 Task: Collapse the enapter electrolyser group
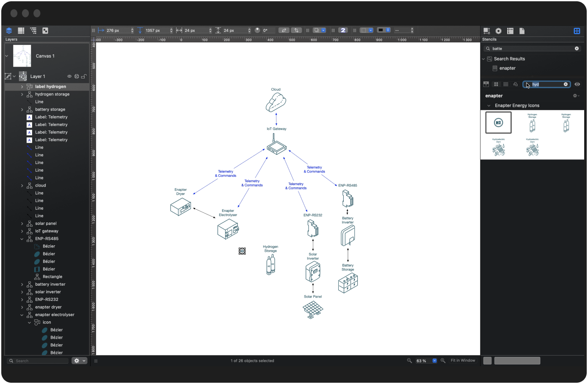point(22,315)
